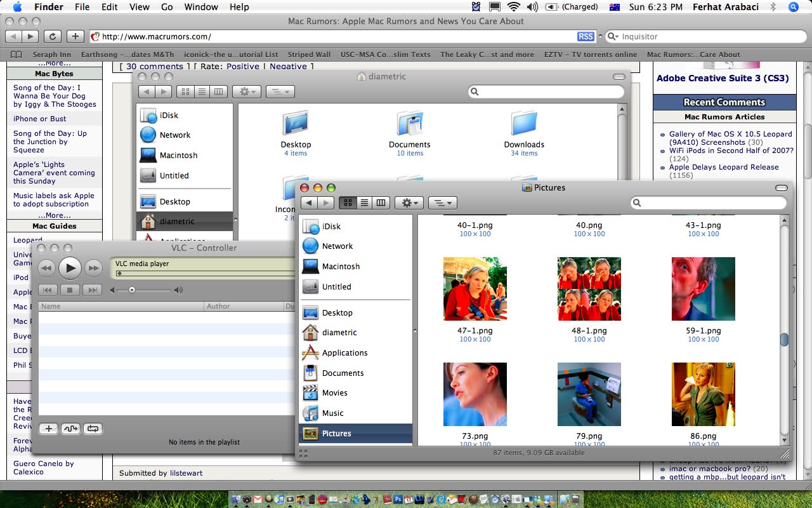The width and height of the screenshot is (812, 508).
Task: Open EZTV bookmark in Safari bookmarks bar
Action: [590, 55]
